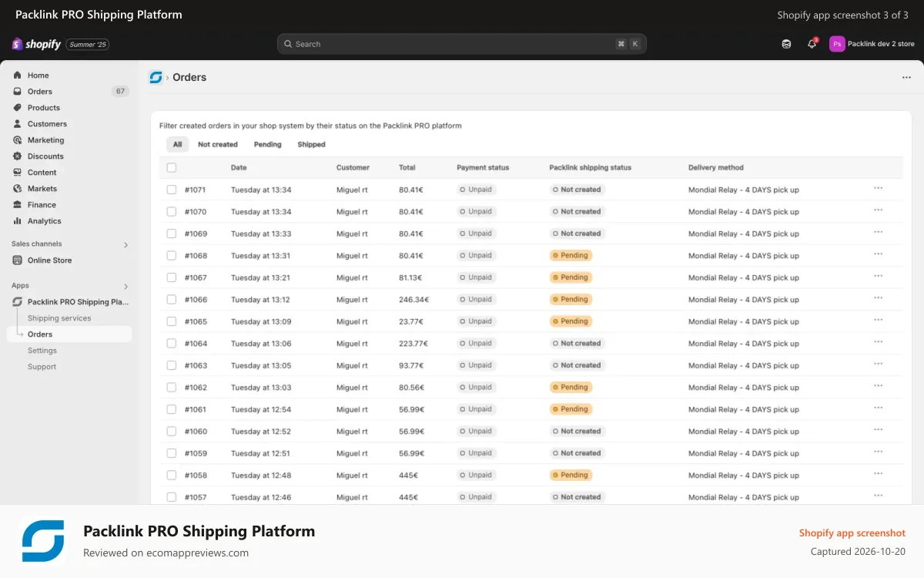Click Tuesday at 13:03 date cell
This screenshot has height=578, width=924.
(x=261, y=388)
